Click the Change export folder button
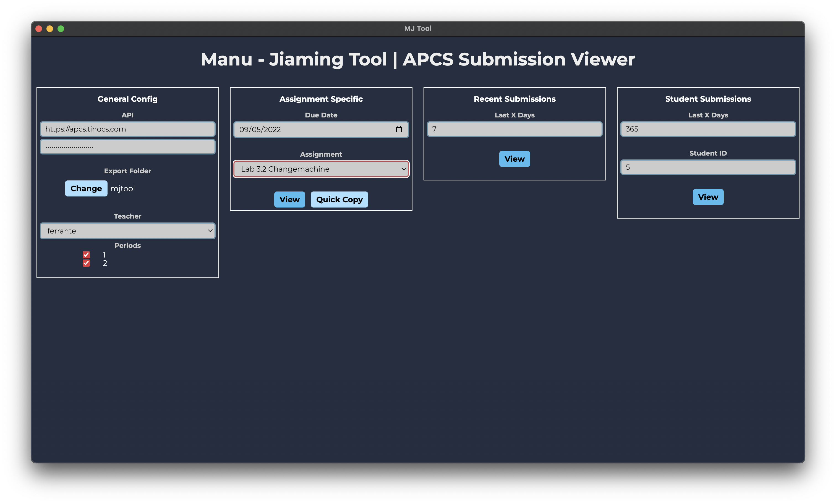The width and height of the screenshot is (836, 504). tap(86, 188)
